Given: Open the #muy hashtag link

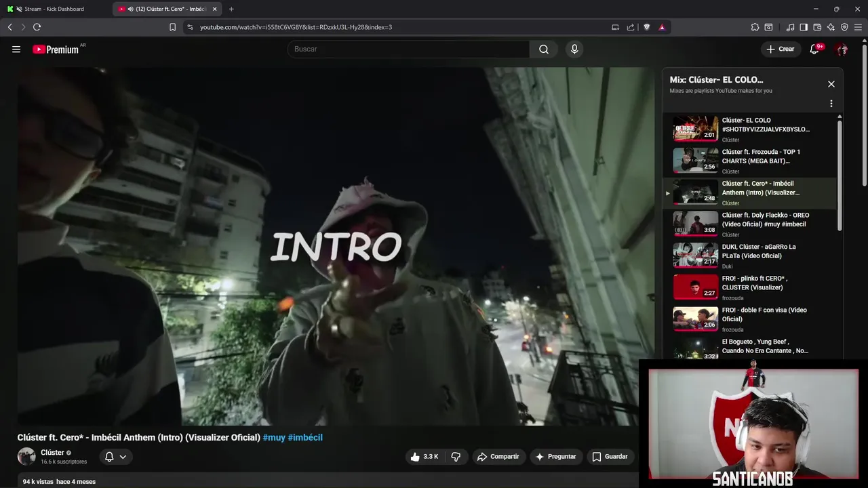Looking at the screenshot, I should (274, 438).
